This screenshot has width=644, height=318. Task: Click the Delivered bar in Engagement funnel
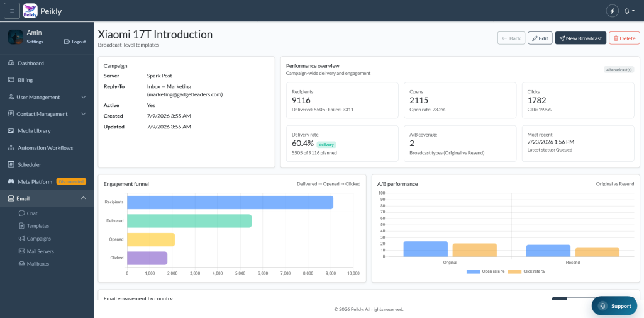pyautogui.click(x=189, y=221)
